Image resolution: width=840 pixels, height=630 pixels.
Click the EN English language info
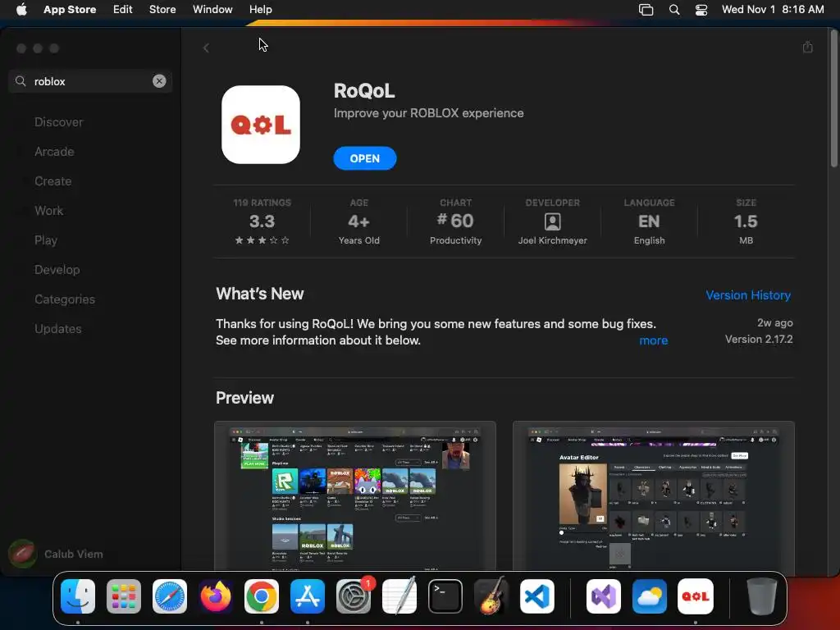[x=650, y=221]
